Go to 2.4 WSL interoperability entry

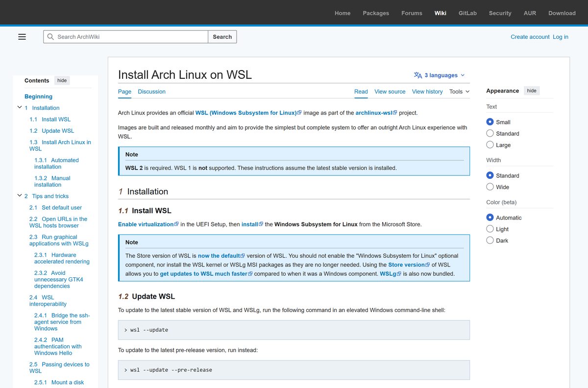click(48, 301)
